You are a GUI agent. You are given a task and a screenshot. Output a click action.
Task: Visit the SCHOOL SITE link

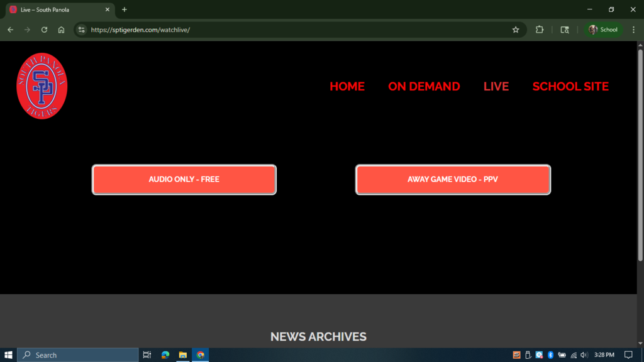(570, 87)
